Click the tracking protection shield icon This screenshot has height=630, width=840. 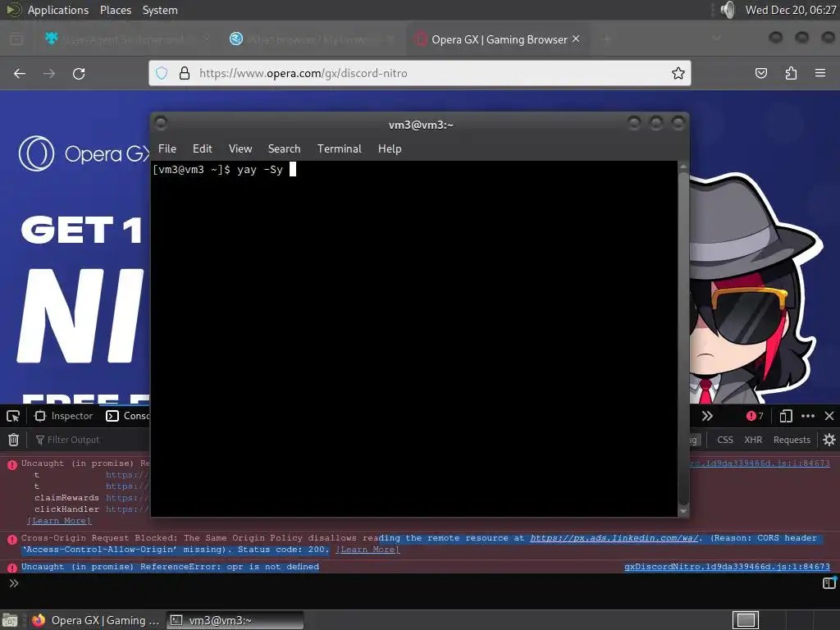[162, 73]
